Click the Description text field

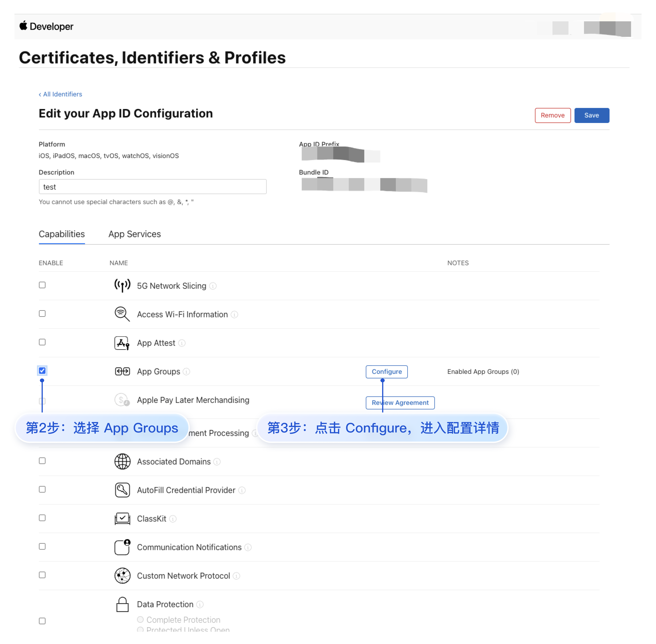click(x=152, y=187)
